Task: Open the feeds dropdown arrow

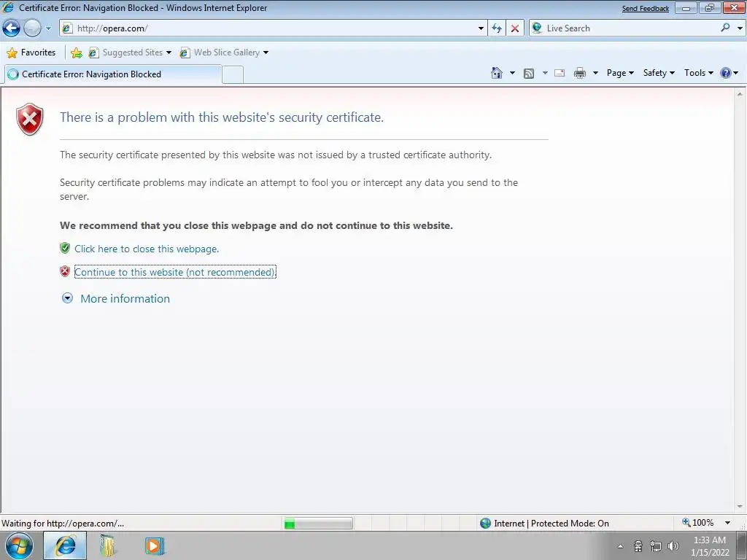Action: (544, 74)
